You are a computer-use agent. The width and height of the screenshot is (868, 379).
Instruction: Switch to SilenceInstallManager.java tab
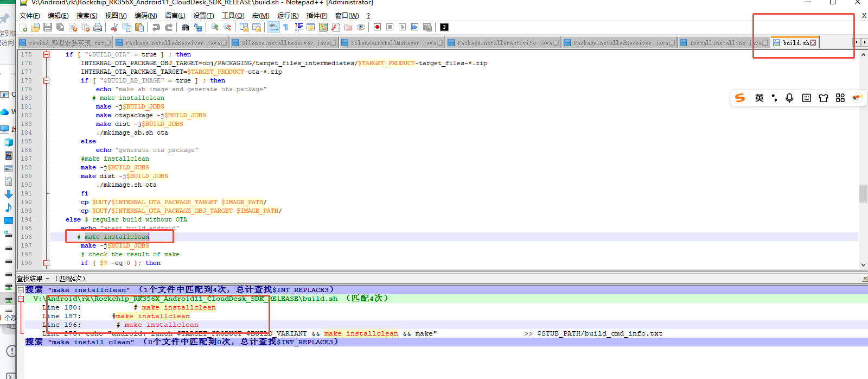[x=393, y=42]
